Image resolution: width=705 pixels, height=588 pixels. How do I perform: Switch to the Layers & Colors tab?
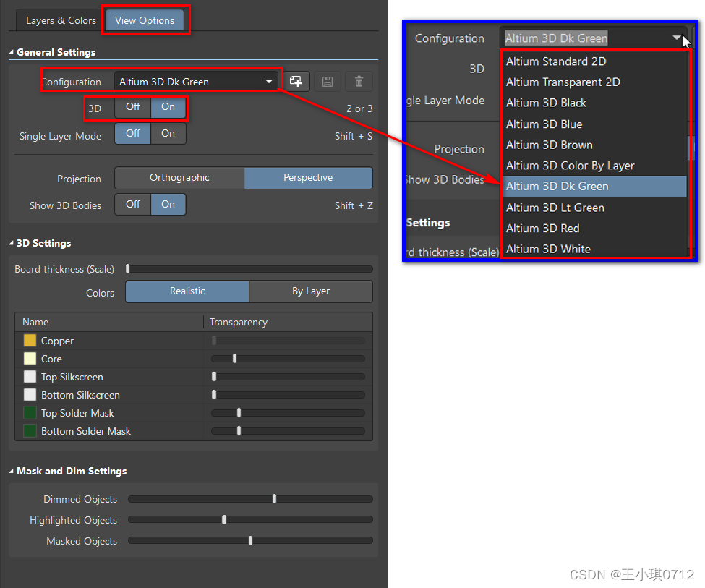click(x=61, y=21)
